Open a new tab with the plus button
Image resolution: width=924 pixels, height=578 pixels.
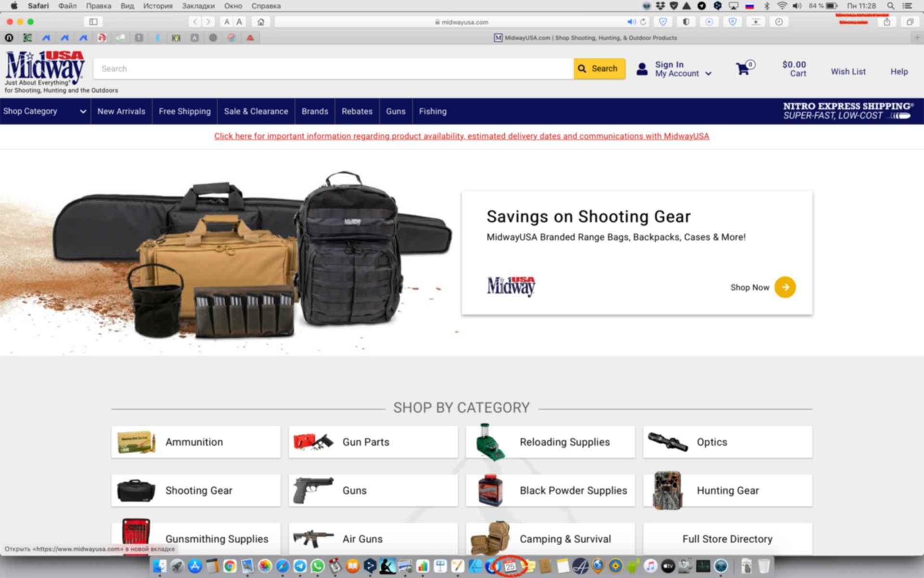tap(917, 38)
